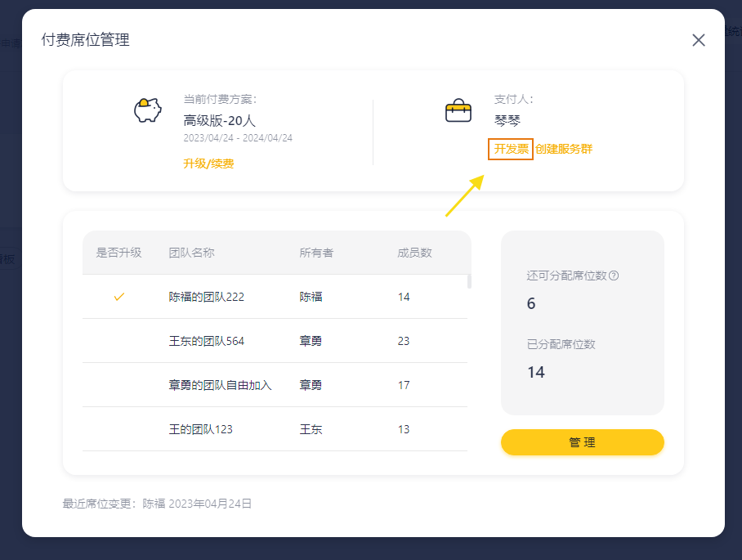
Task: Open the 创建服务群 link
Action: click(564, 149)
